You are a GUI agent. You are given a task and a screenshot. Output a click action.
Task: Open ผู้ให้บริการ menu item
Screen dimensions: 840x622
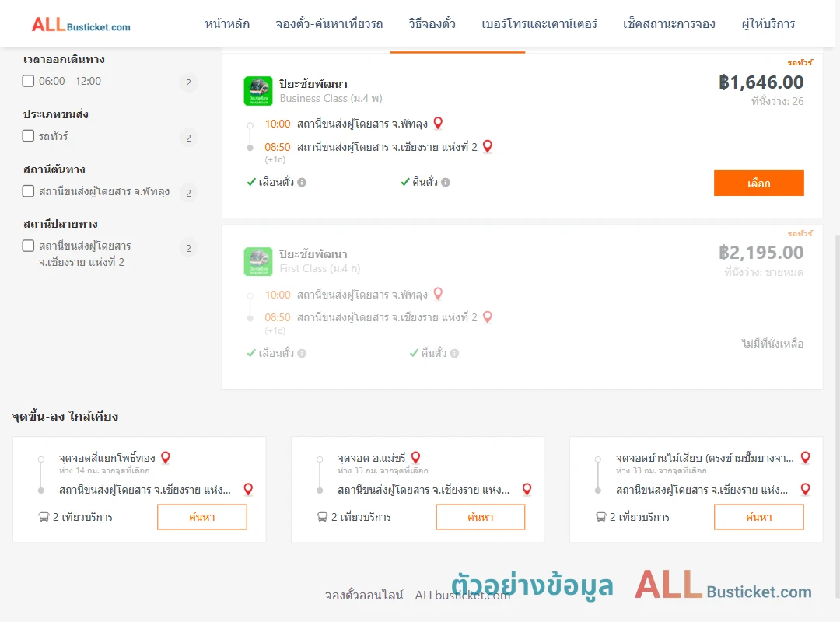point(768,24)
